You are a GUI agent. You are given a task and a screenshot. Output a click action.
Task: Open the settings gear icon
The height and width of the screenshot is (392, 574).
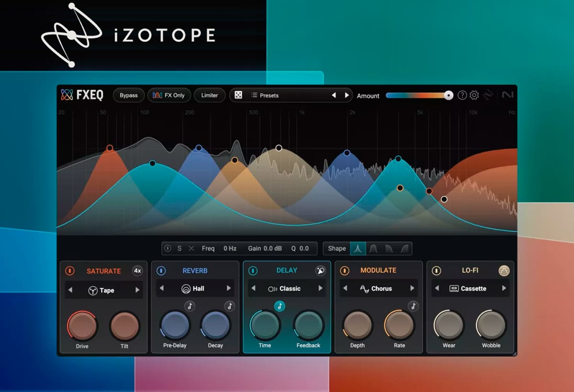tap(474, 95)
